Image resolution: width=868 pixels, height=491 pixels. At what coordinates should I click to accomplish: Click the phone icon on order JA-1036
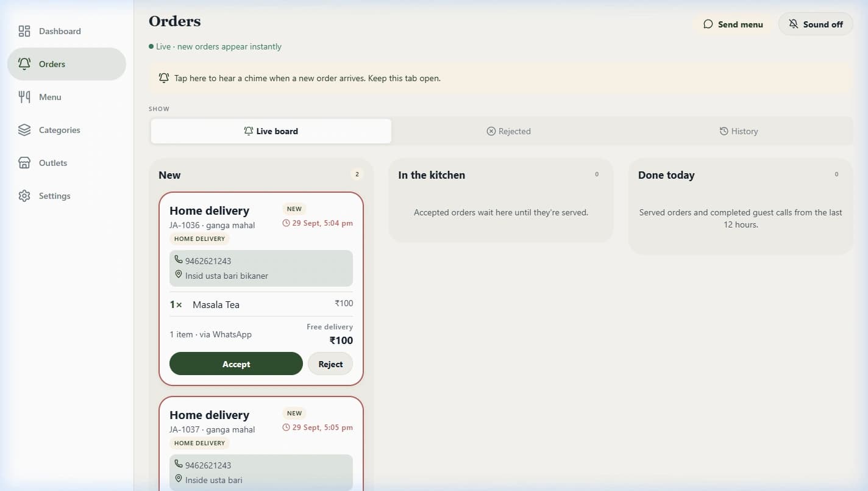(179, 260)
